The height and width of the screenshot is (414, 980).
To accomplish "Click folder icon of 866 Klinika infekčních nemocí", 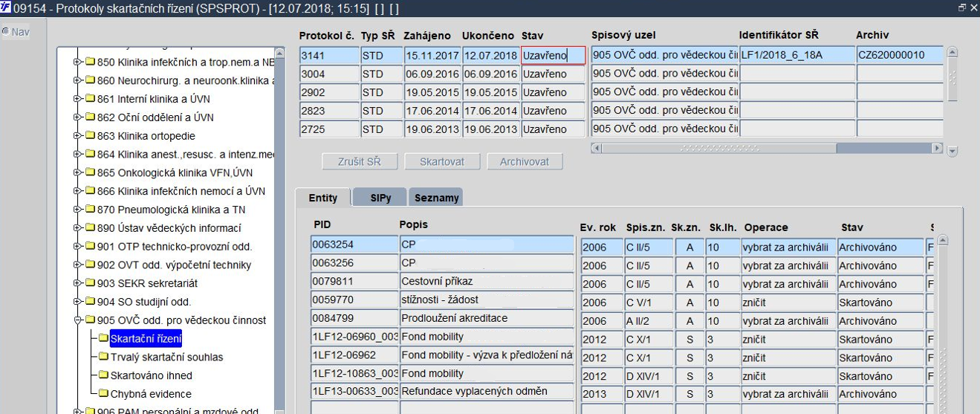I will pyautogui.click(x=89, y=191).
